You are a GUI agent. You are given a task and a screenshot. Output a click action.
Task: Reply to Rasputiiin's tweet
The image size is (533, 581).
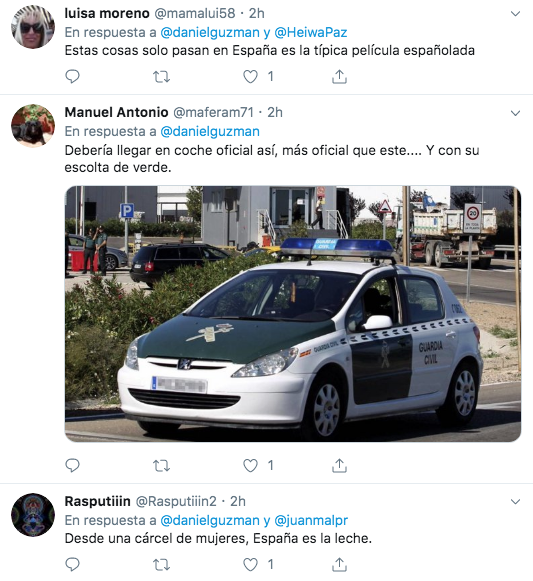pos(72,565)
